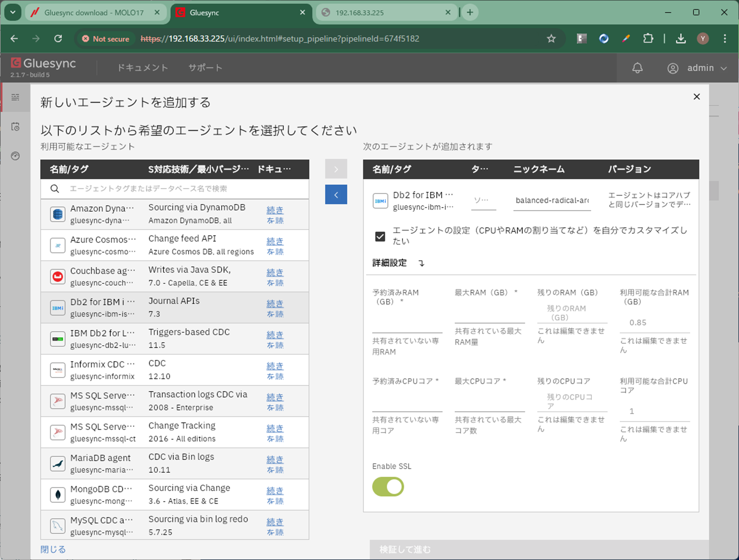
Task: Open the ドキュメント menu item
Action: tap(142, 68)
